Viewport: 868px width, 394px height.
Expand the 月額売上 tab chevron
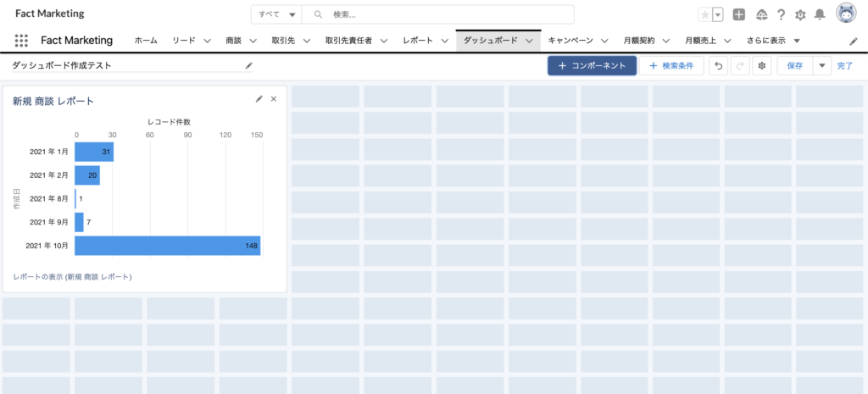pyautogui.click(x=728, y=41)
